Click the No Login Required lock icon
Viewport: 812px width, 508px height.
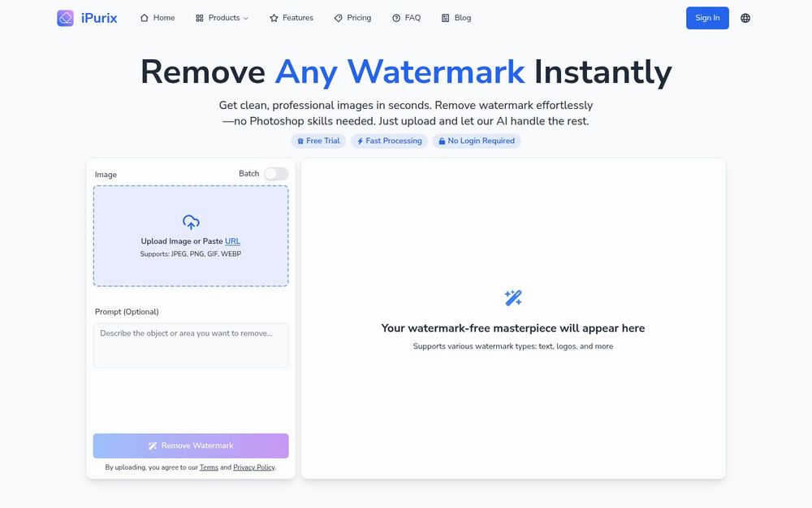coord(442,141)
